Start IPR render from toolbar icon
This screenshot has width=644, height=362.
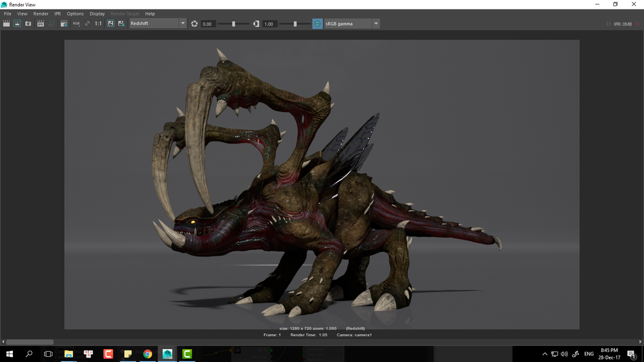(x=40, y=24)
